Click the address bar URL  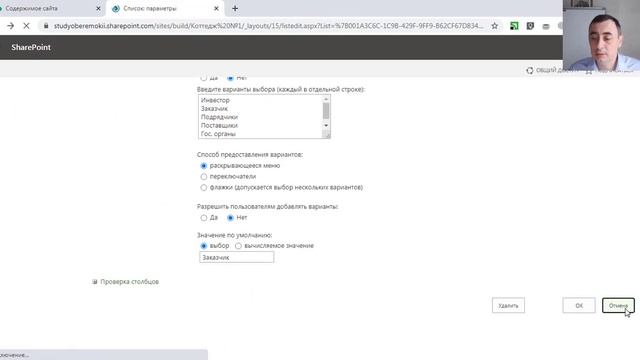tap(268, 26)
